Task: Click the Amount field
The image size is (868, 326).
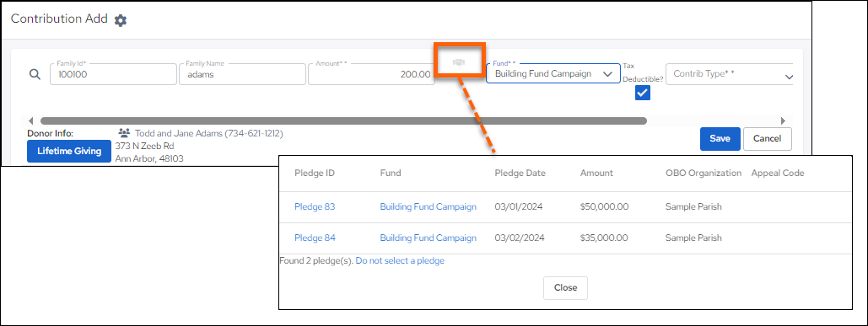Action: (371, 74)
